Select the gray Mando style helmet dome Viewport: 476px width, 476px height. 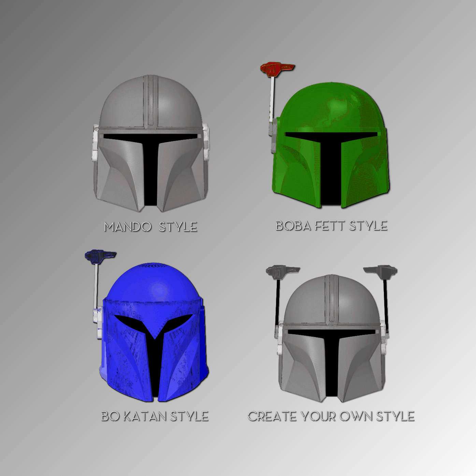coord(150,102)
